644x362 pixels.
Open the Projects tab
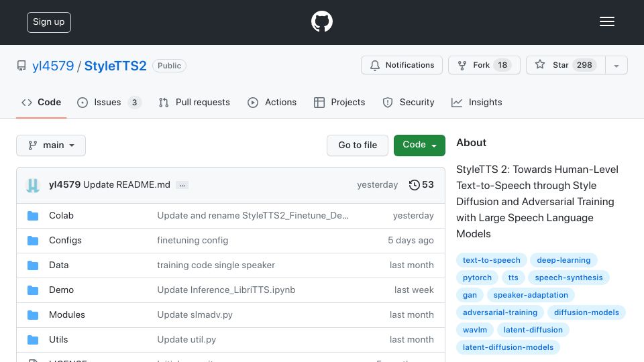339,102
